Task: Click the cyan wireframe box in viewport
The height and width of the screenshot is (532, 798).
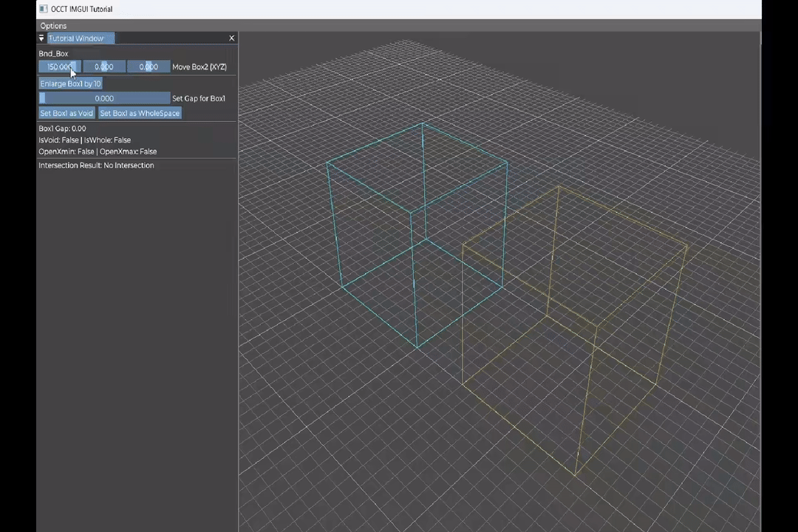Action: (417, 234)
